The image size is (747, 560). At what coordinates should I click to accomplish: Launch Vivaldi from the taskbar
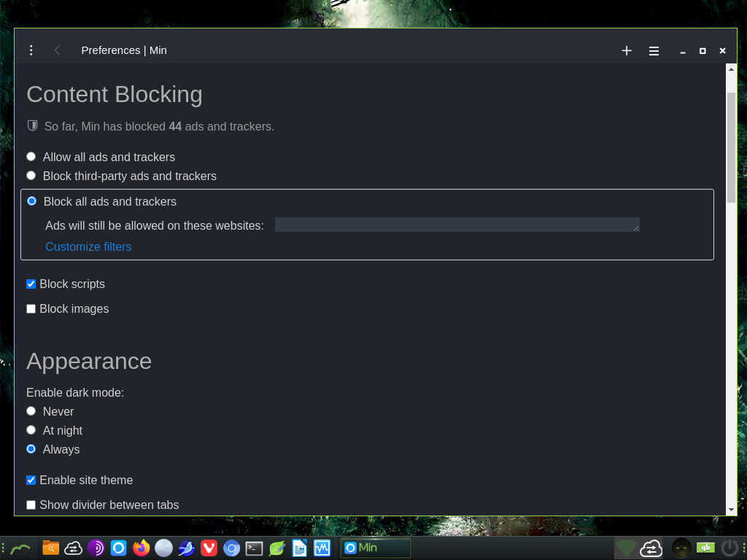point(209,548)
